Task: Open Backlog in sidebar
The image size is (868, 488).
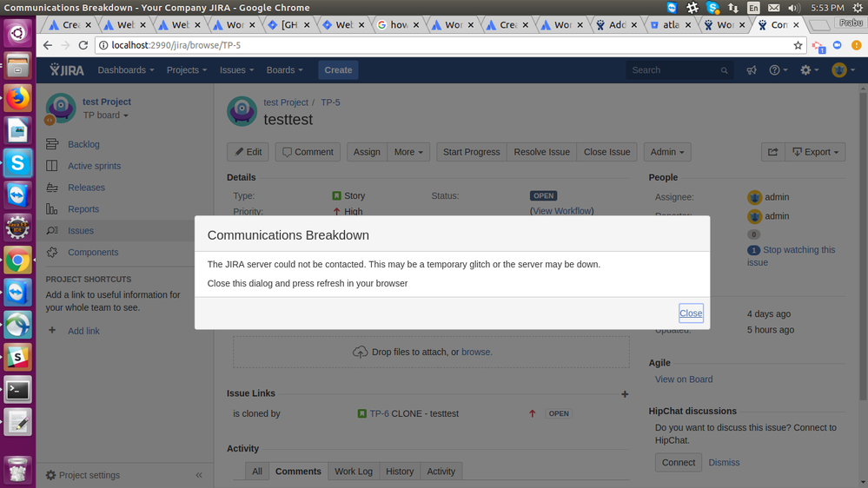Action: point(83,144)
